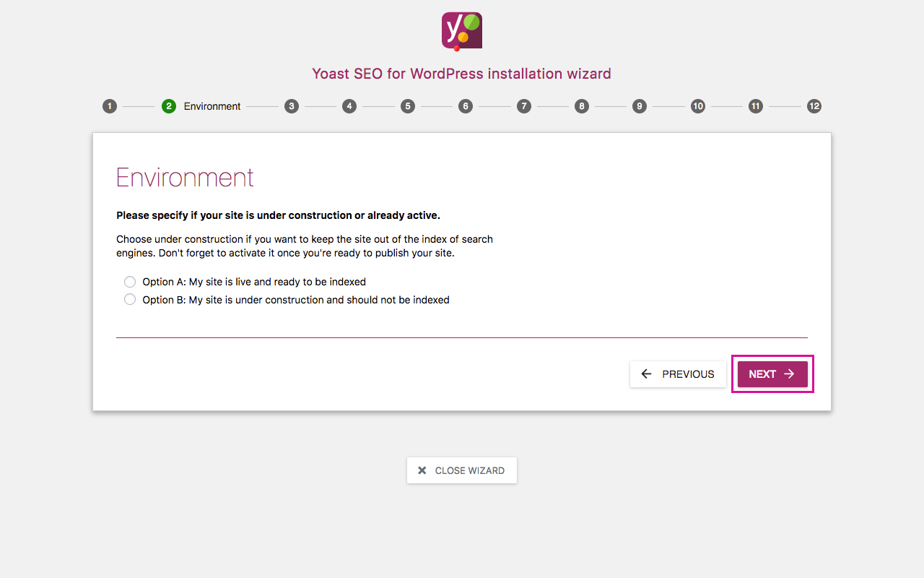Go to wizard step 7
Image resolution: width=924 pixels, height=578 pixels.
pos(524,106)
